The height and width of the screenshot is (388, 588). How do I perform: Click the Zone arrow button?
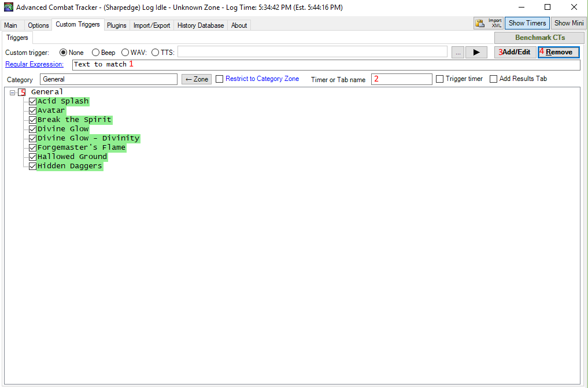click(197, 79)
